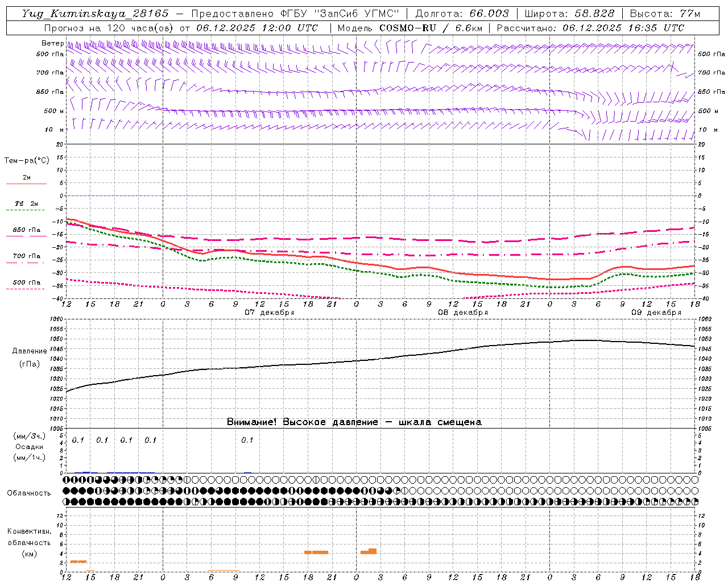Screen dimensions: 728x582
Task: Click the station title Yug_Kuminskaya_28165
Action: (96, 14)
